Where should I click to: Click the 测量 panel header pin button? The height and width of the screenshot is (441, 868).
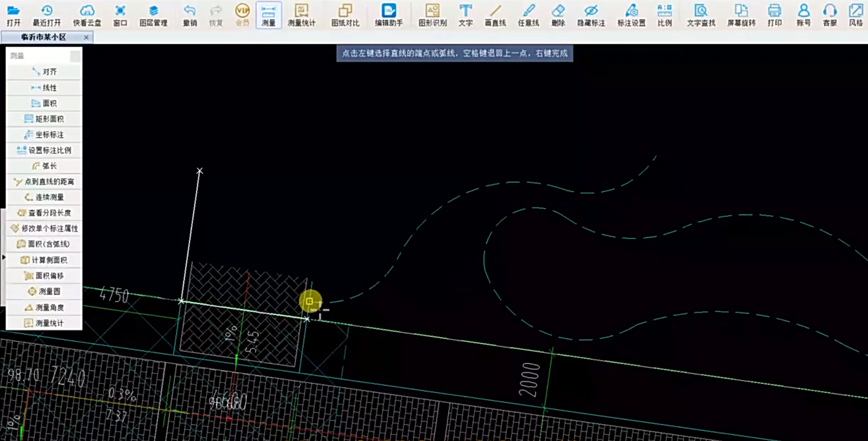pos(75,56)
